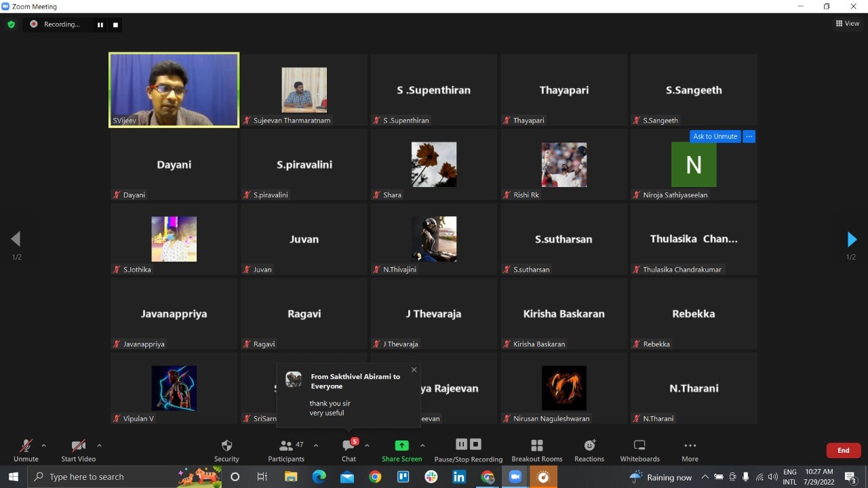868x488 pixels.
Task: Click the Security shield icon
Action: (x=226, y=445)
